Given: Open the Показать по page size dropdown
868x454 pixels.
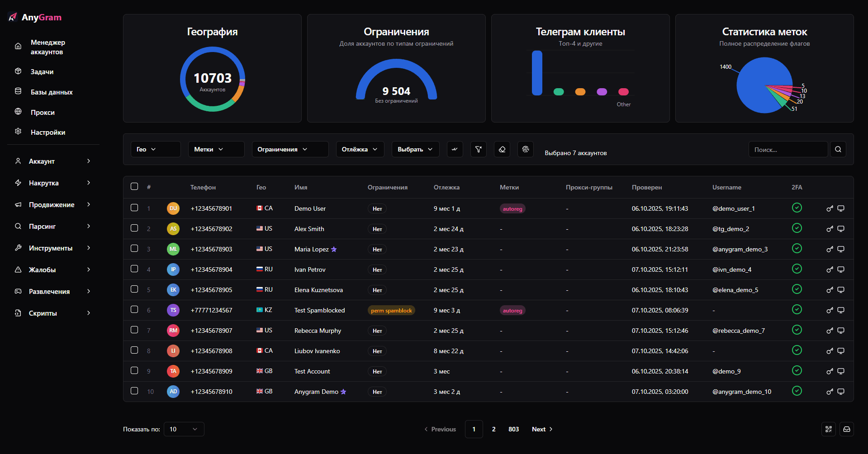Looking at the screenshot, I should [x=184, y=429].
